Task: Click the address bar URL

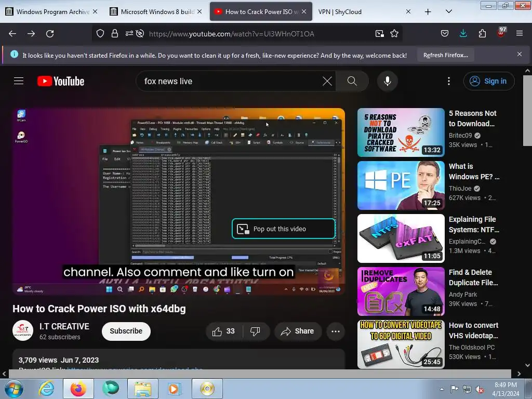Action: click(x=231, y=34)
